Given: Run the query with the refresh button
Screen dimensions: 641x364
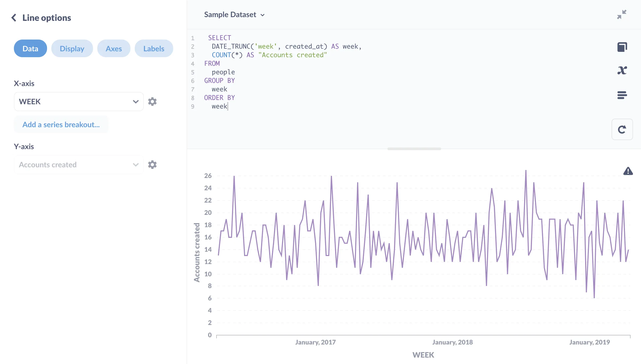Looking at the screenshot, I should tap(622, 129).
